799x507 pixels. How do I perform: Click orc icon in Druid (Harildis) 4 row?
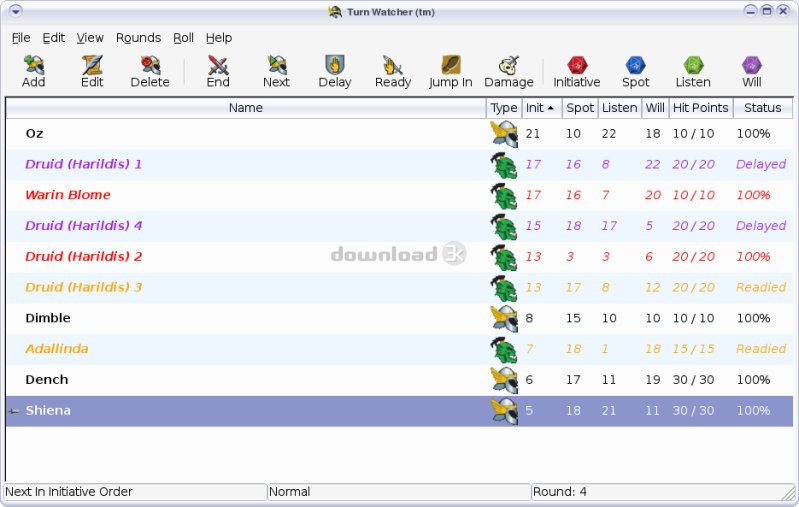(x=504, y=226)
